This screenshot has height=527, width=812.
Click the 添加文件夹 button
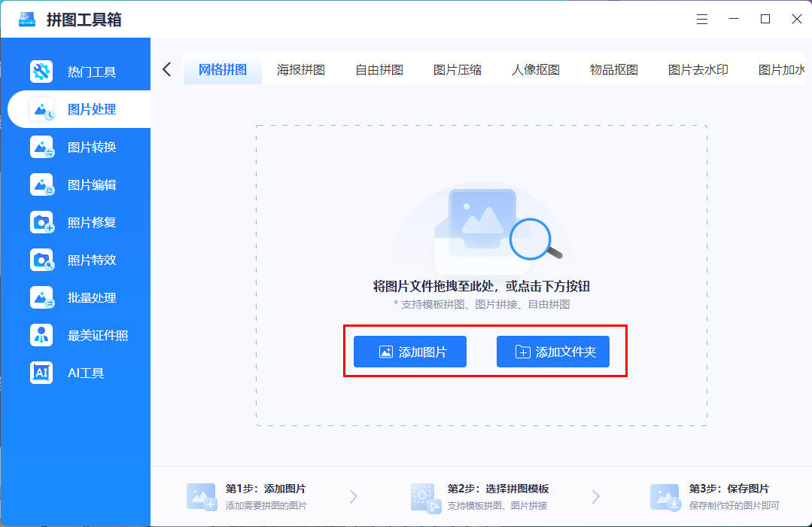pos(553,351)
